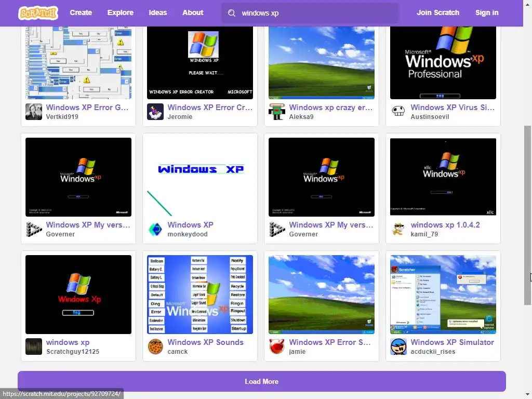Load more search results
Viewport: 532px width, 399px height.
click(262, 381)
